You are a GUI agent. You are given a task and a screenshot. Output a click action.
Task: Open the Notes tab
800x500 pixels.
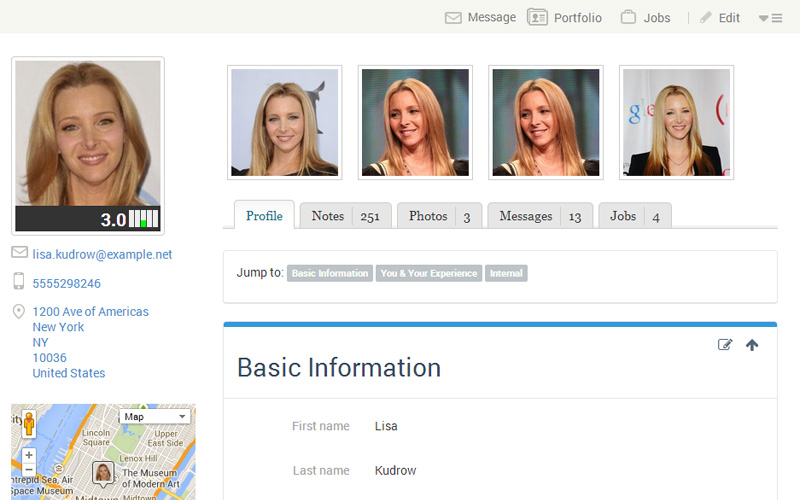click(345, 216)
